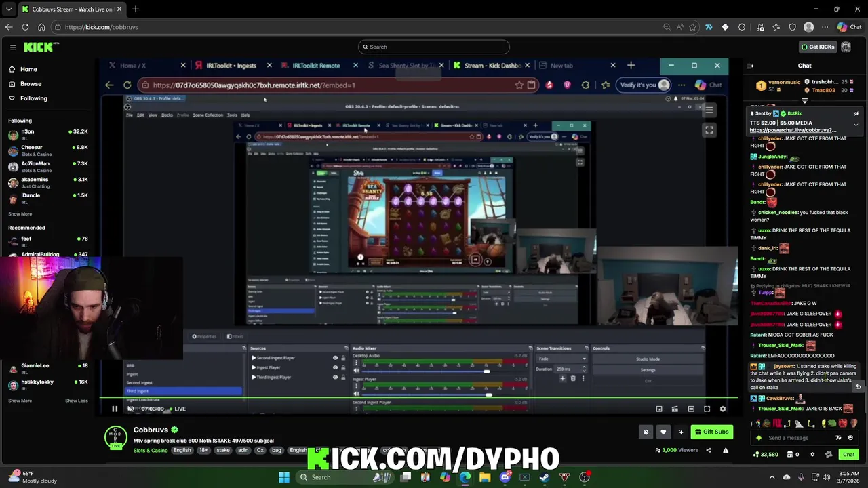The width and height of the screenshot is (868, 488).
Task: Report the stream via the warning icon
Action: coord(726,450)
